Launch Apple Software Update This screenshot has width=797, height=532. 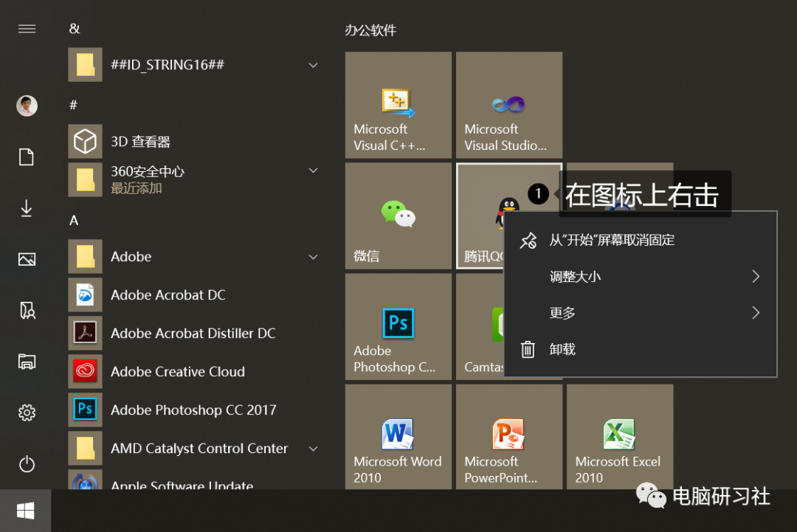click(196, 480)
